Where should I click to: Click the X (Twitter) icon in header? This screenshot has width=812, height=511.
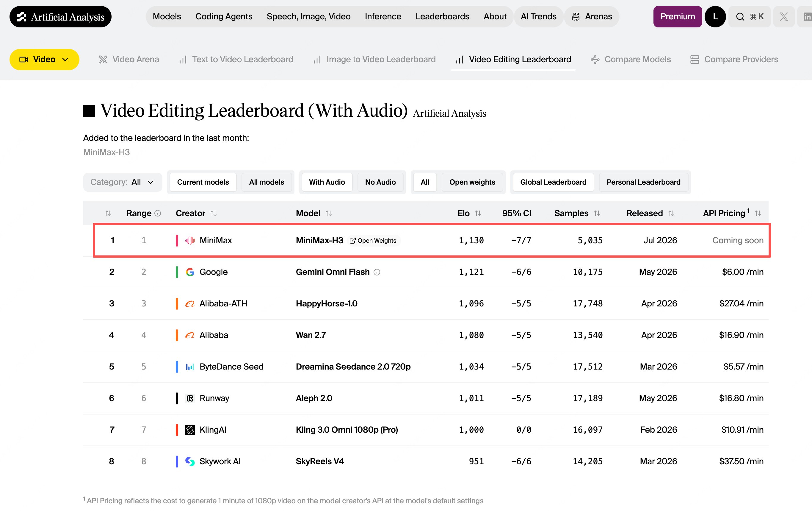784,17
